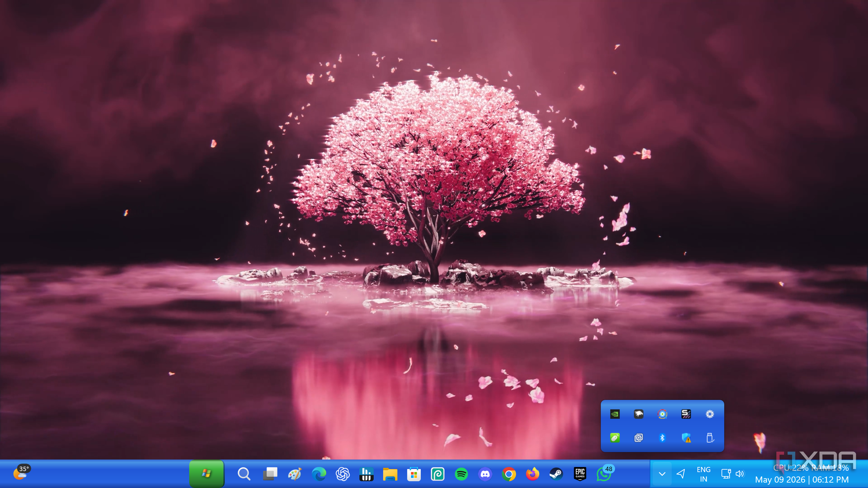Launch the Paint palette app

(295, 474)
